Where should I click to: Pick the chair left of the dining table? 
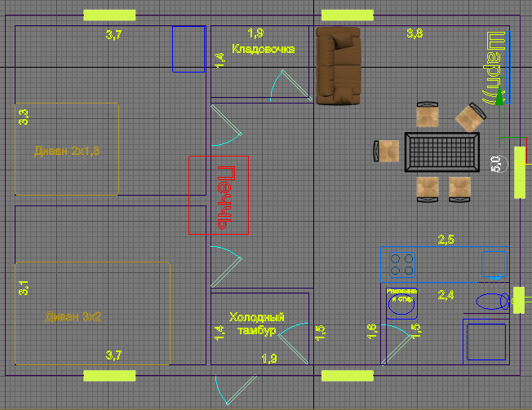point(388,152)
